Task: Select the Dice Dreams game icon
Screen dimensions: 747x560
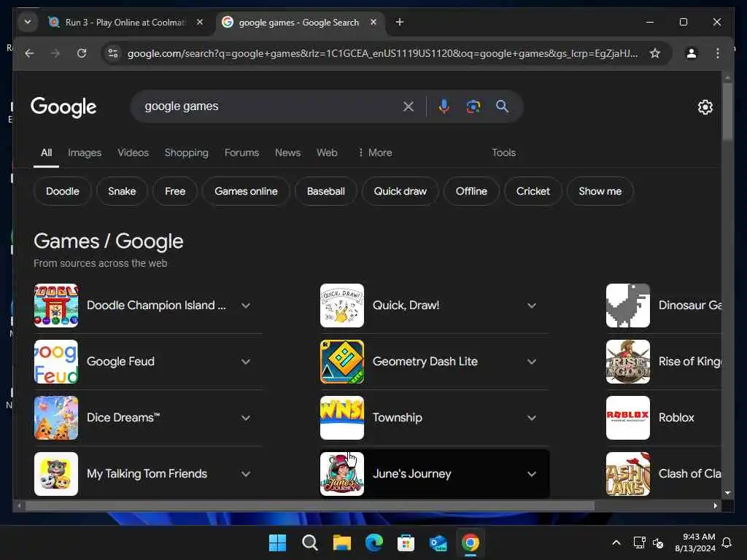Action: click(x=56, y=418)
